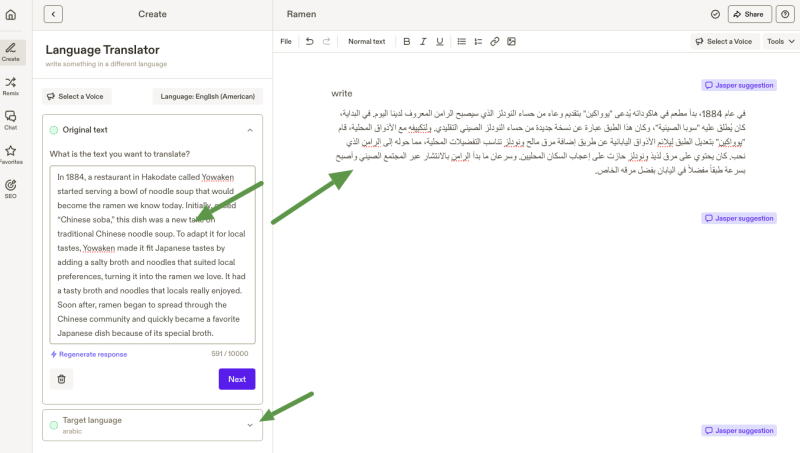Open the File menu

click(x=286, y=41)
